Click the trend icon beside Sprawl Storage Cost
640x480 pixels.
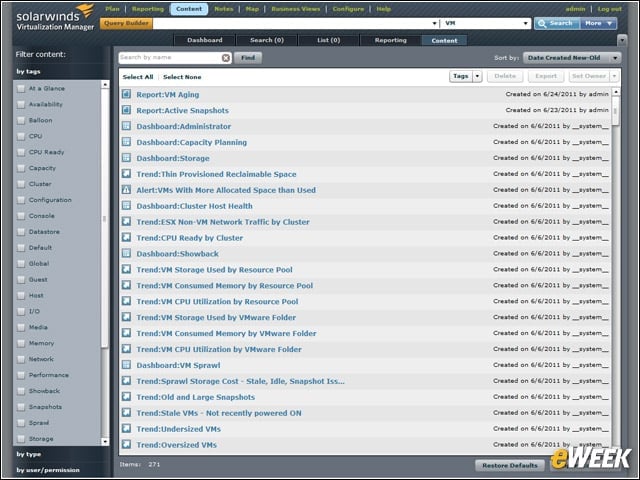(x=127, y=381)
